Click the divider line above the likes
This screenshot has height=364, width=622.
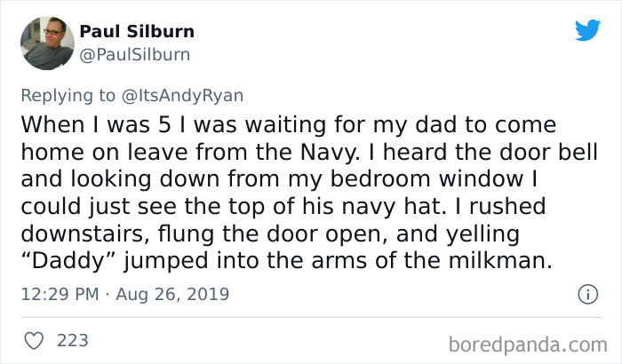pos(311,317)
